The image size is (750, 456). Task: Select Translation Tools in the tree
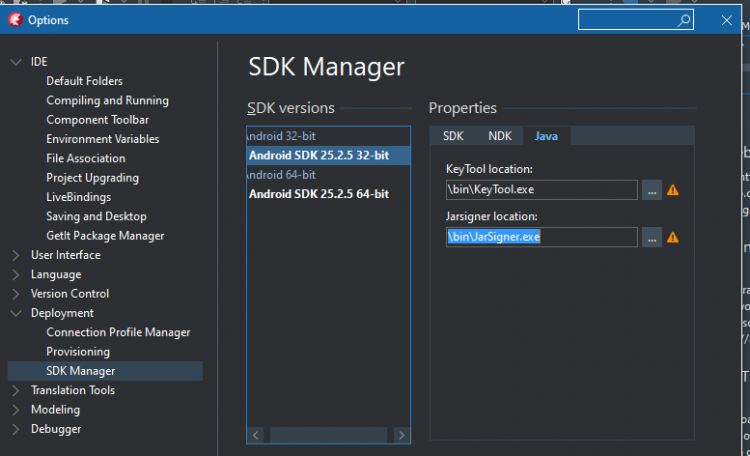(73, 390)
